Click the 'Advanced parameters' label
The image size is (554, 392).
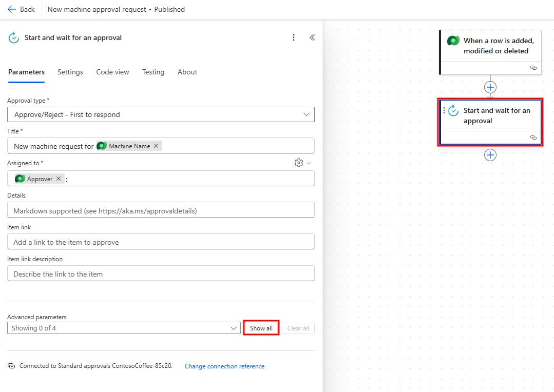tap(37, 317)
